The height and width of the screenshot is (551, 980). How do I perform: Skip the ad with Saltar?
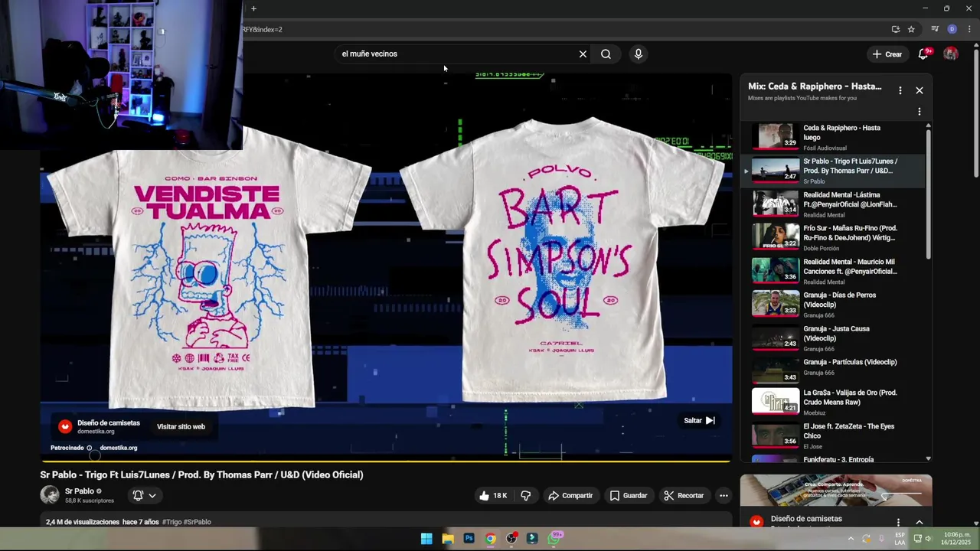tap(699, 420)
